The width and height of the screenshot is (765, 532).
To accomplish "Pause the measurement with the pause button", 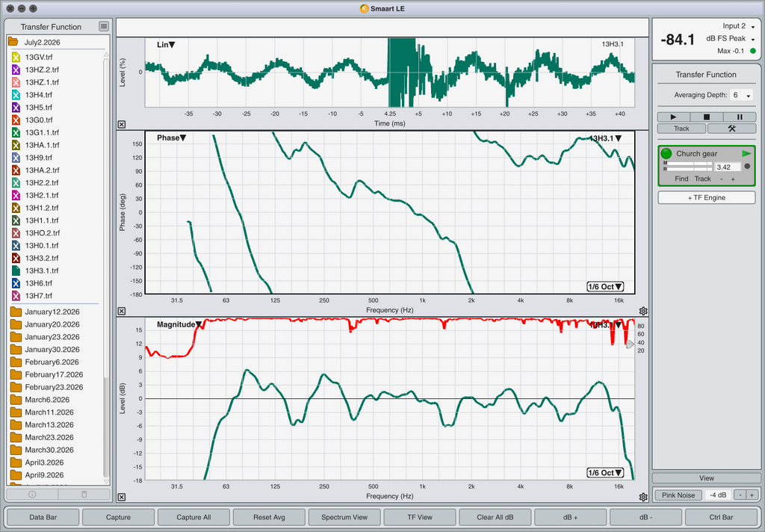I will (x=740, y=117).
